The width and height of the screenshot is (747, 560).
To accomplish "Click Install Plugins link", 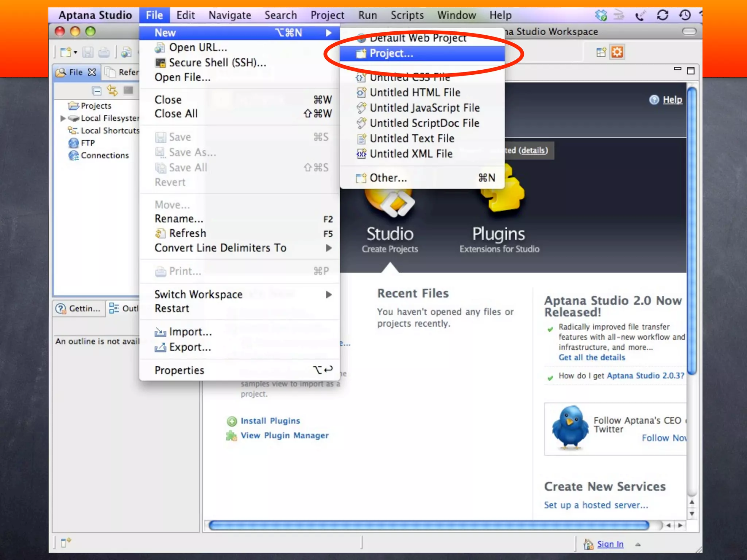I will [270, 421].
